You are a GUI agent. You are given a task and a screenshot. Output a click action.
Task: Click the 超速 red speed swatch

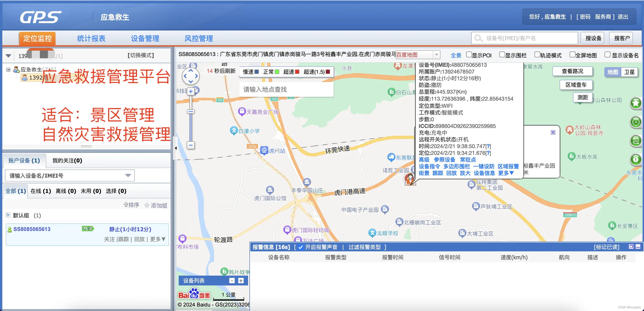coord(297,72)
